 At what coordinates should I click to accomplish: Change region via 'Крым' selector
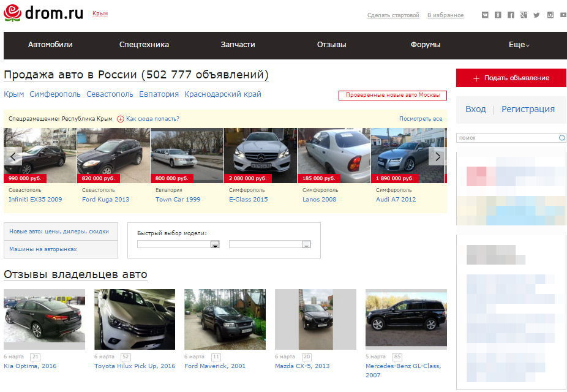coord(100,13)
